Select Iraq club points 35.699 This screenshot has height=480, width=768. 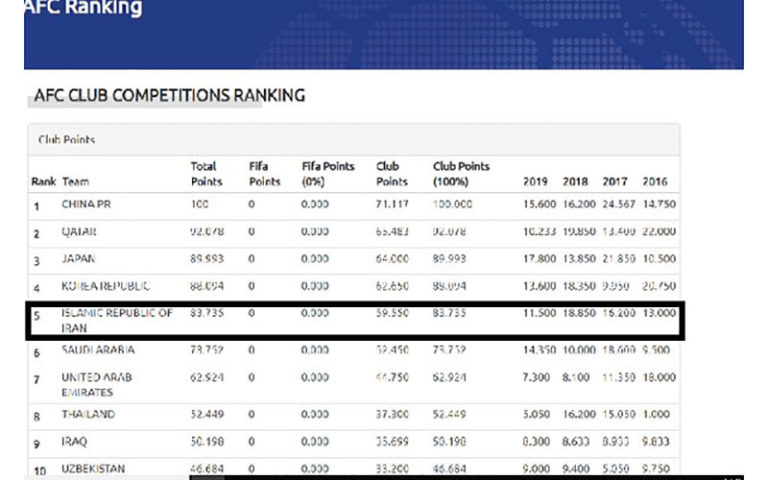click(392, 442)
